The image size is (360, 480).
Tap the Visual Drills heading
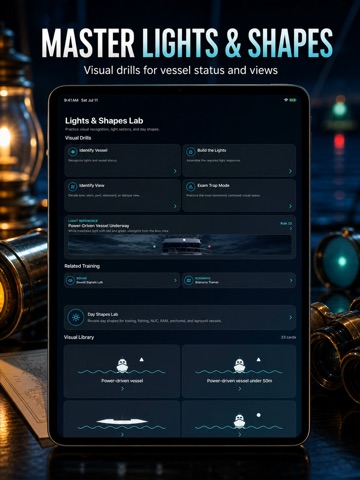[78, 138]
